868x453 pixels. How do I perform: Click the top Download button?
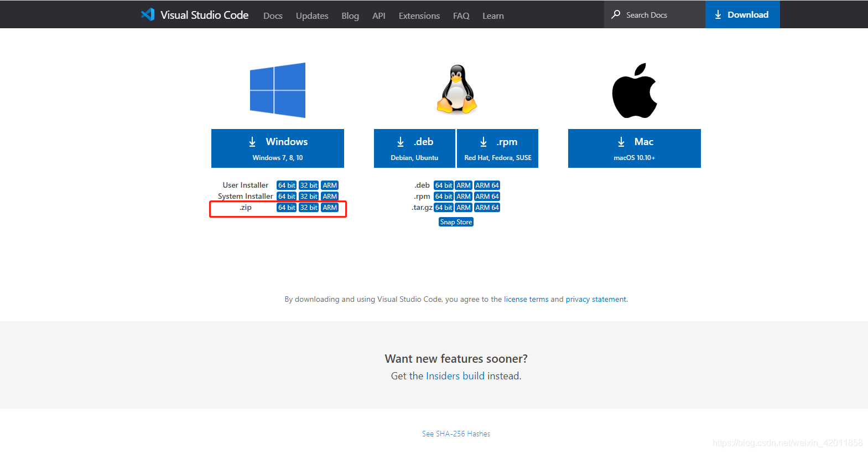(742, 14)
